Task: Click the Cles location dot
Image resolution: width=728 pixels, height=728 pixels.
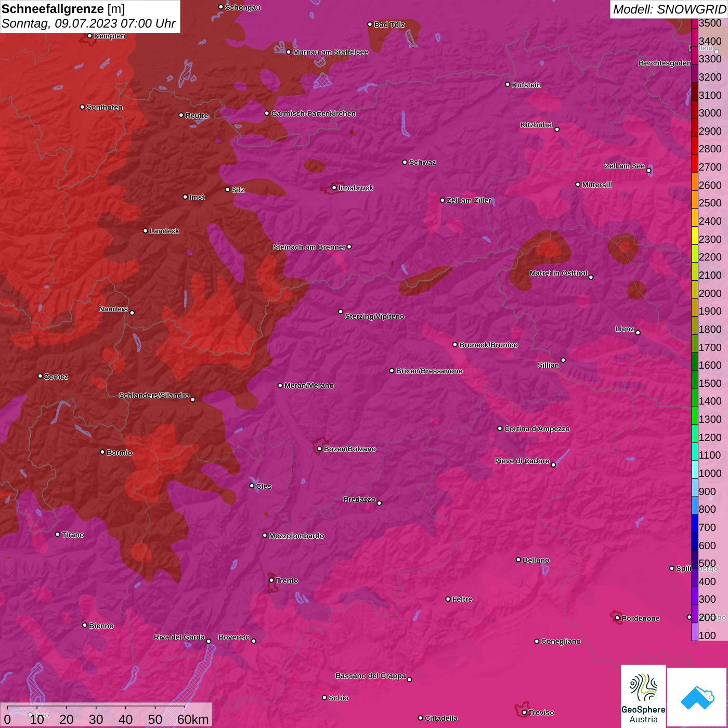Action: (x=252, y=486)
